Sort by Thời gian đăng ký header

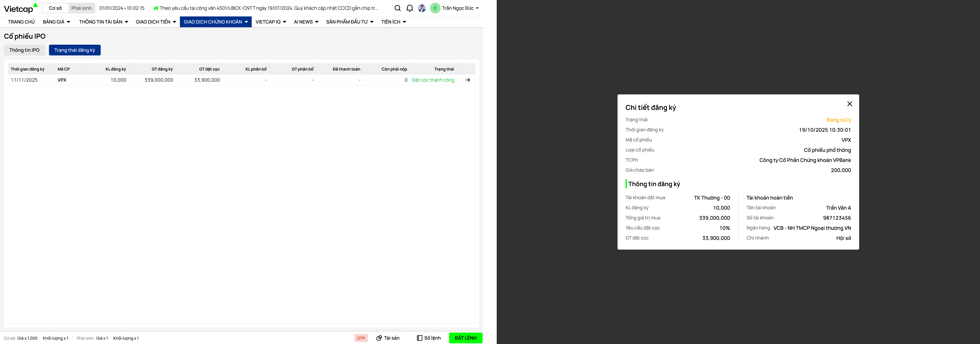(27, 69)
